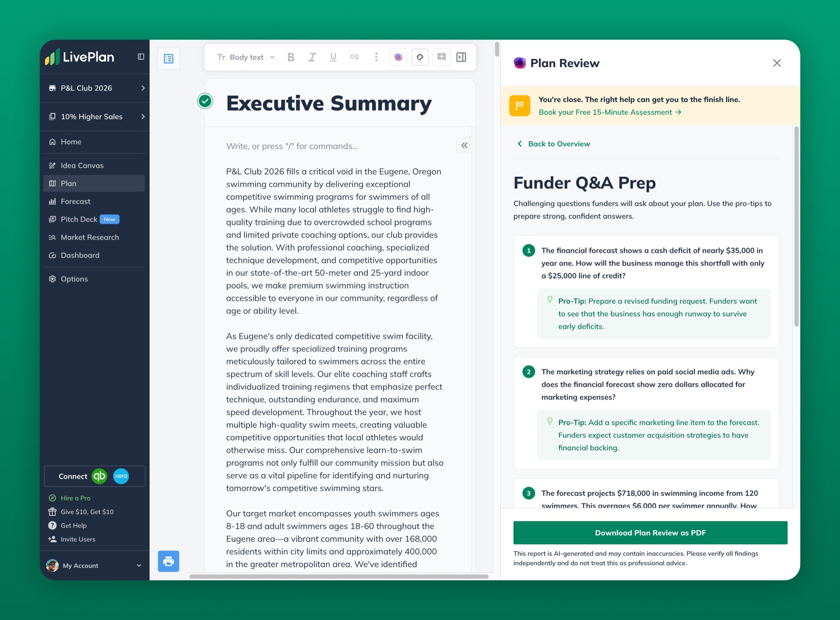Viewport: 840px width, 620px height.
Task: Expand the P&L Club 2026 company menu
Action: click(x=95, y=88)
